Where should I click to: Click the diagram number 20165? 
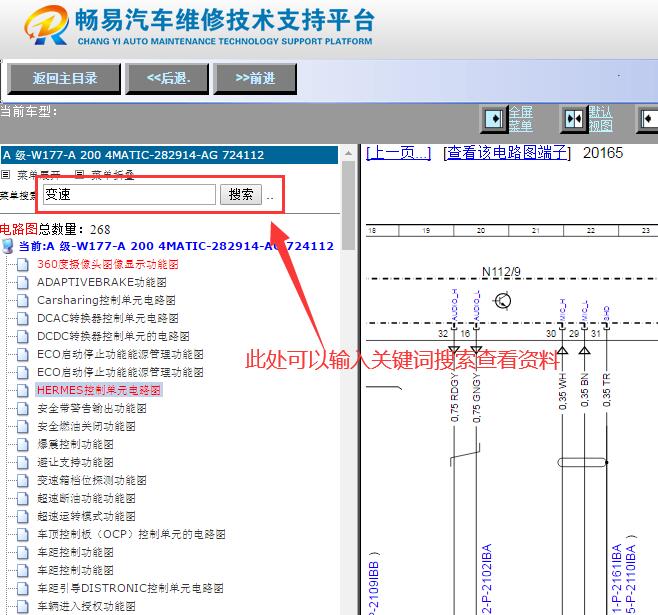coord(603,153)
